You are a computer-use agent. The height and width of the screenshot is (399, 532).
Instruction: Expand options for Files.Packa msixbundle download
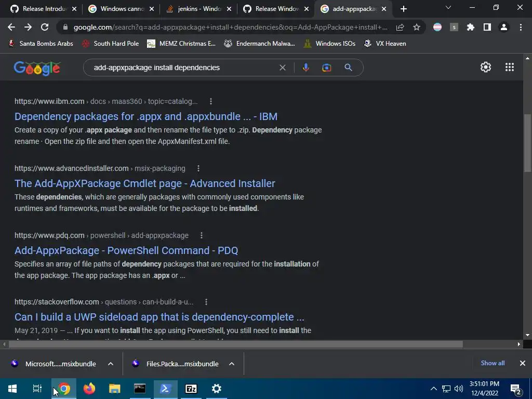[x=232, y=364]
